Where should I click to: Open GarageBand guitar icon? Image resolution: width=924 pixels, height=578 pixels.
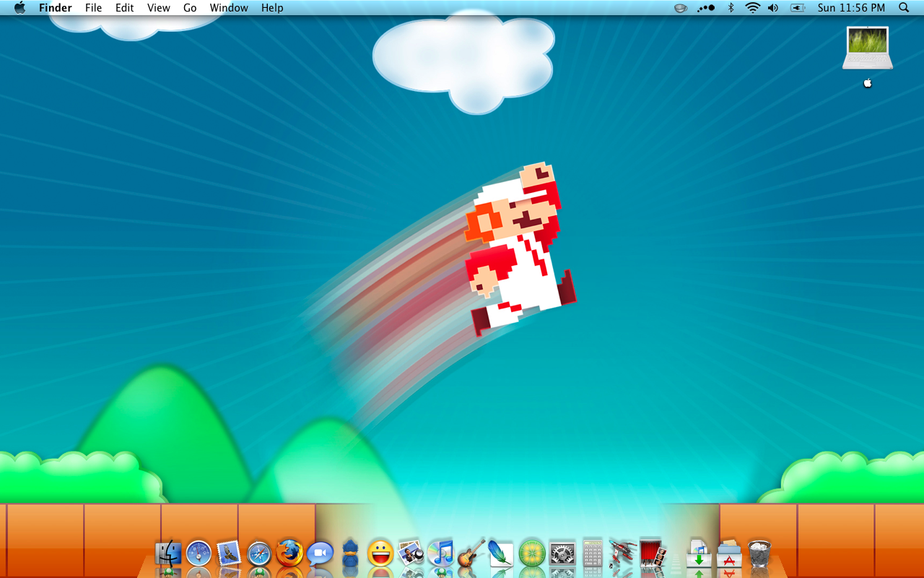pos(471,553)
